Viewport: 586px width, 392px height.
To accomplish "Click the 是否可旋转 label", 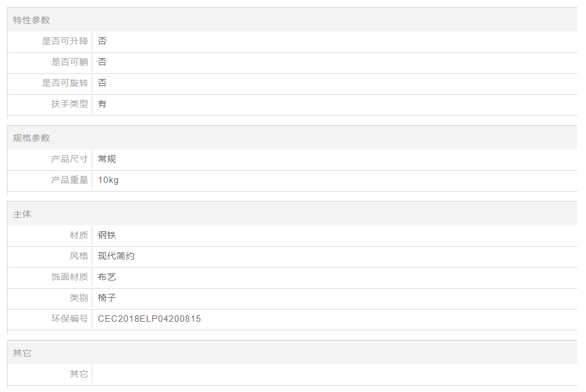I will (65, 83).
